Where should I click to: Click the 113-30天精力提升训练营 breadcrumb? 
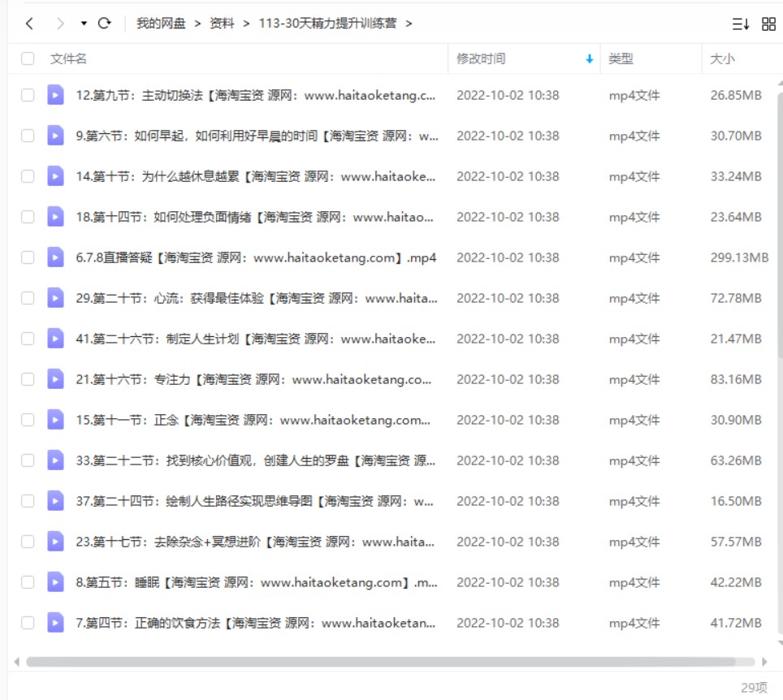point(327,24)
